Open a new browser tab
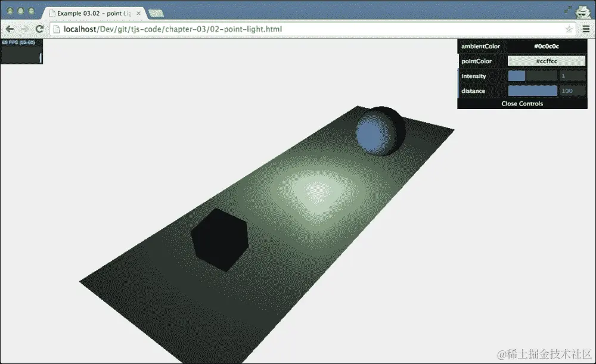Image resolution: width=596 pixels, height=364 pixels. [x=156, y=14]
